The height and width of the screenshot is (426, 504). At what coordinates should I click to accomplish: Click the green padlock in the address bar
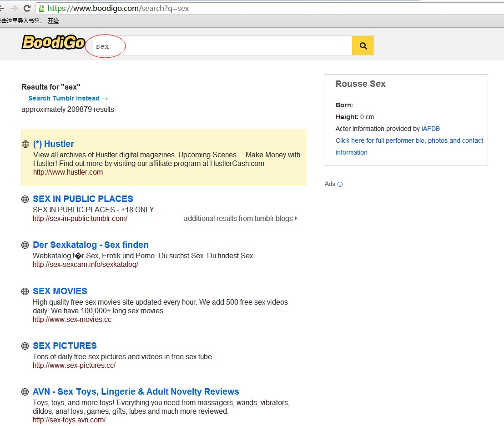[42, 8]
